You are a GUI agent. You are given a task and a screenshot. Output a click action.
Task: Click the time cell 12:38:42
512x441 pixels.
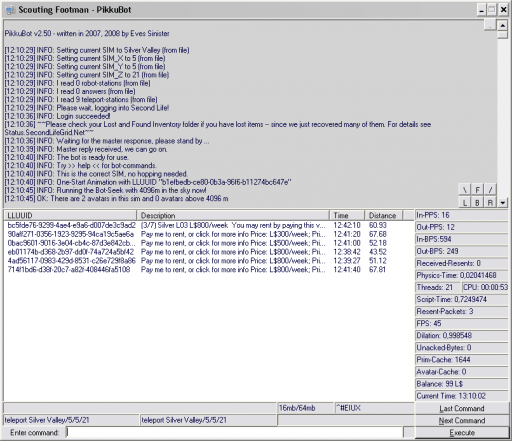click(347, 252)
